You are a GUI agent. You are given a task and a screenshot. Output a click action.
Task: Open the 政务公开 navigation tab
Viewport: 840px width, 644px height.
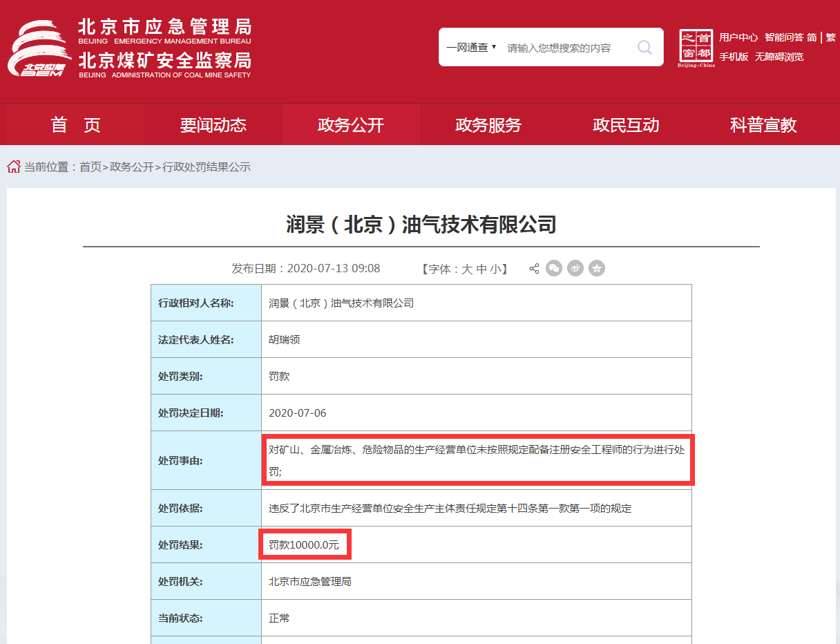click(350, 125)
